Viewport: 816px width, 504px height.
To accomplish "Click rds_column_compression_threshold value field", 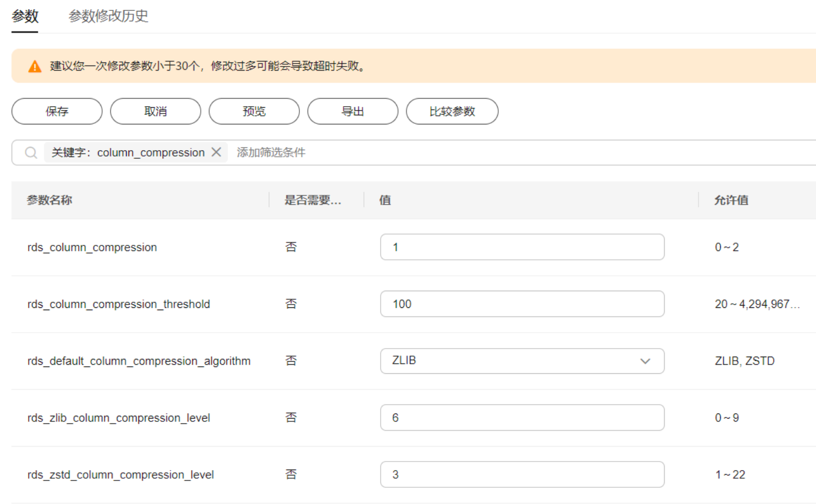I will pyautogui.click(x=522, y=304).
